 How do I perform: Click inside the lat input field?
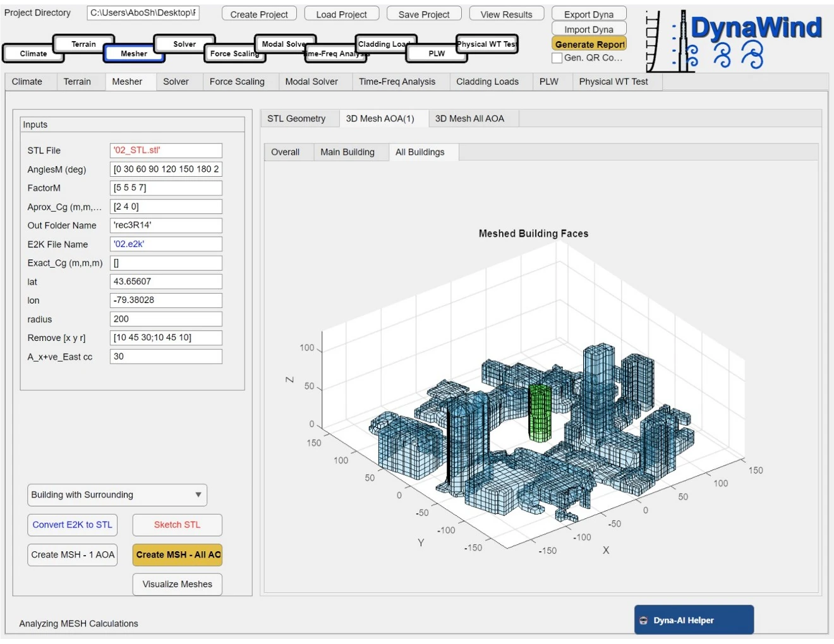(166, 282)
